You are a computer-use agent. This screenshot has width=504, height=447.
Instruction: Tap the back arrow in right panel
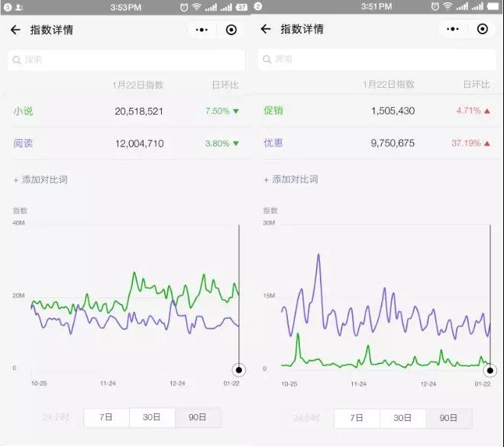266,29
